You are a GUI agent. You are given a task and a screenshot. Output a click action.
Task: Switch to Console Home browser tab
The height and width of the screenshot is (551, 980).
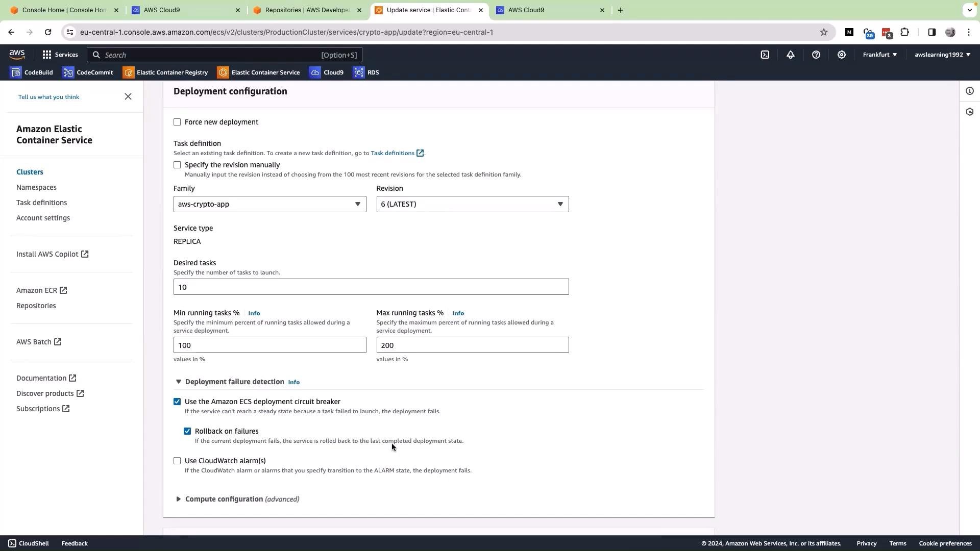[x=64, y=10]
